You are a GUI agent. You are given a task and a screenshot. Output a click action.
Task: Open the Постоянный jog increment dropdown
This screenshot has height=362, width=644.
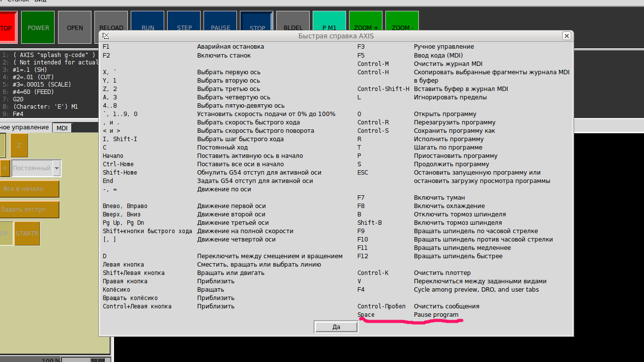(57, 168)
